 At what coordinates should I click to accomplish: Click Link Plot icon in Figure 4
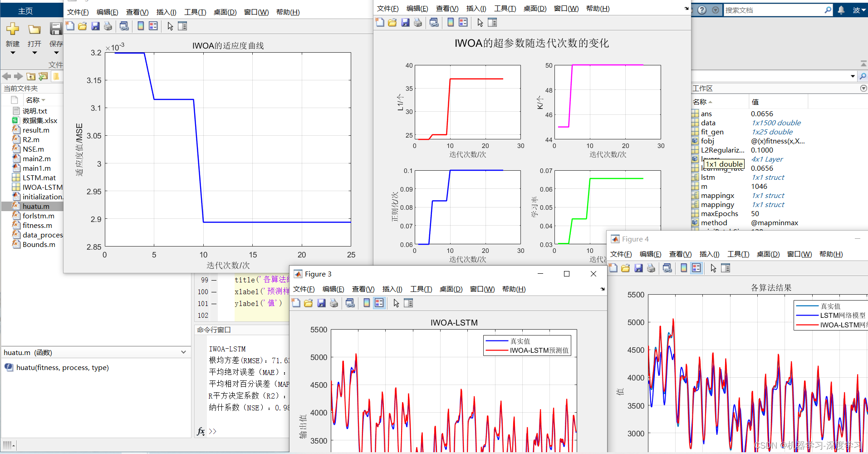(667, 268)
